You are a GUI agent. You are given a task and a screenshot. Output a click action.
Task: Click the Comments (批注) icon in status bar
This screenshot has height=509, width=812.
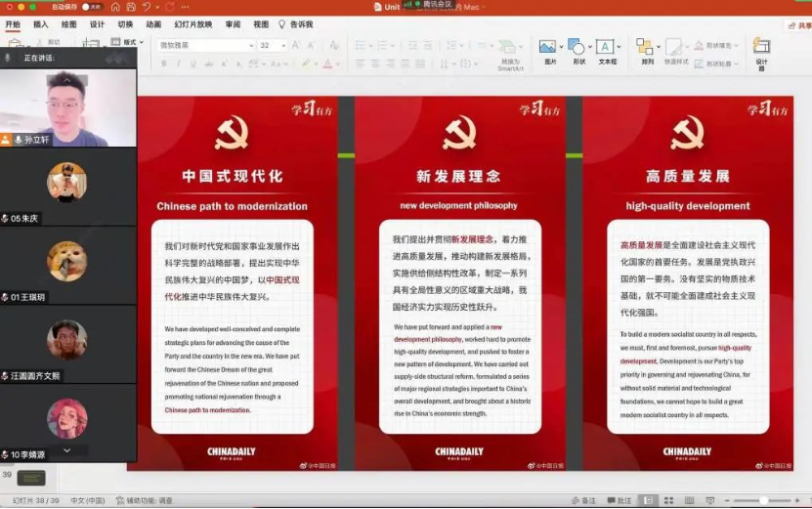619,500
